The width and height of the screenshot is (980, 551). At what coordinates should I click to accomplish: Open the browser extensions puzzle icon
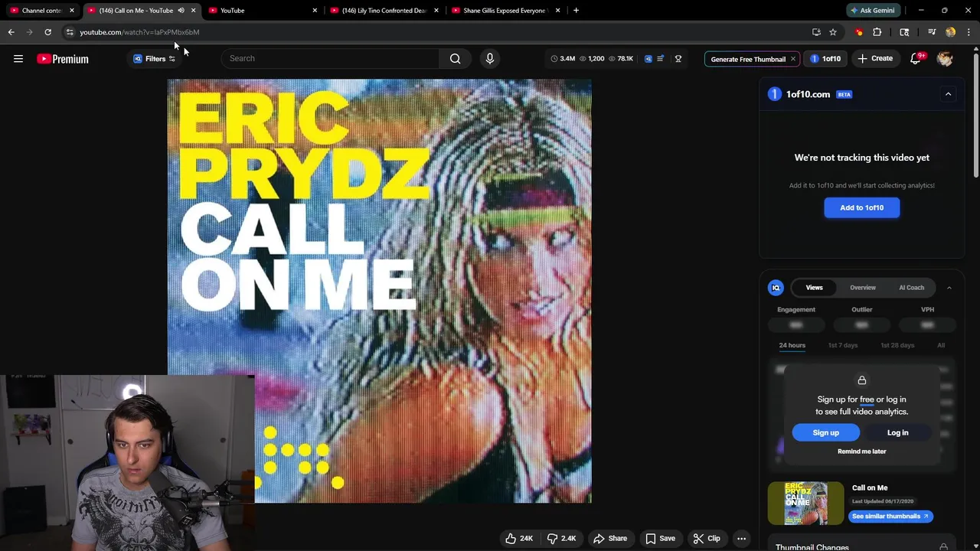point(877,32)
